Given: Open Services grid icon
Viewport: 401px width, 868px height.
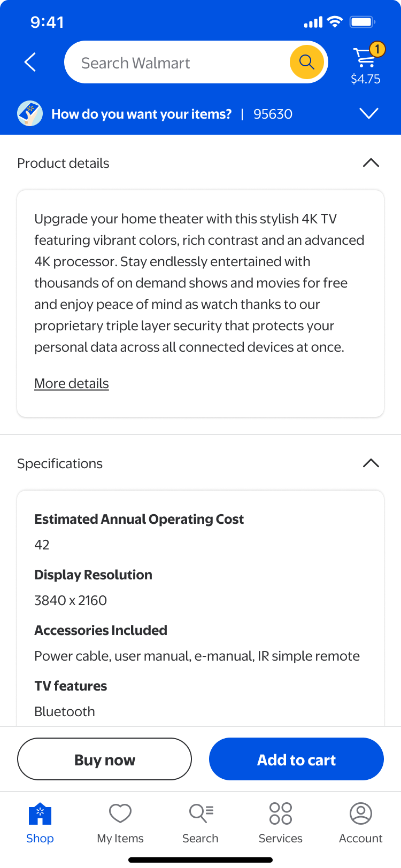Looking at the screenshot, I should pos(281,813).
